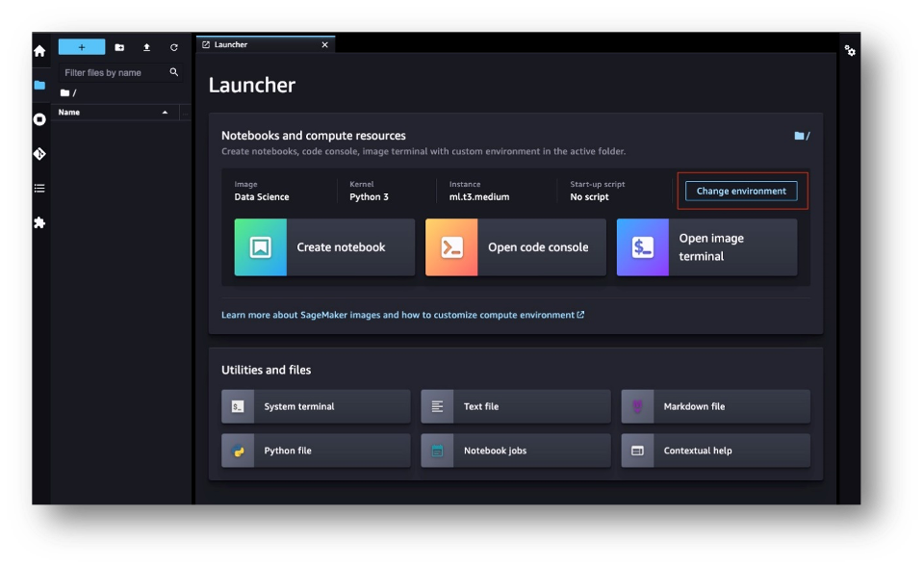Click the Data Science image value
This screenshot has width=924, height=567.
tap(262, 196)
